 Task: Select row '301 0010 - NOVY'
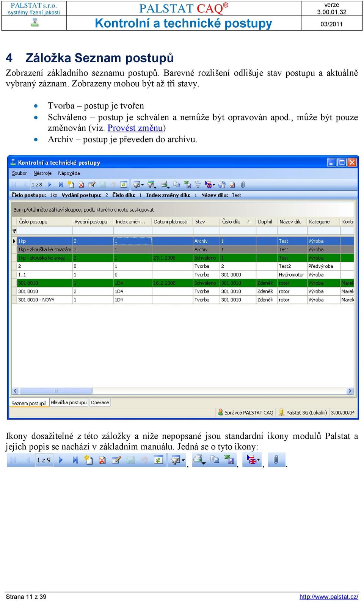point(183,300)
